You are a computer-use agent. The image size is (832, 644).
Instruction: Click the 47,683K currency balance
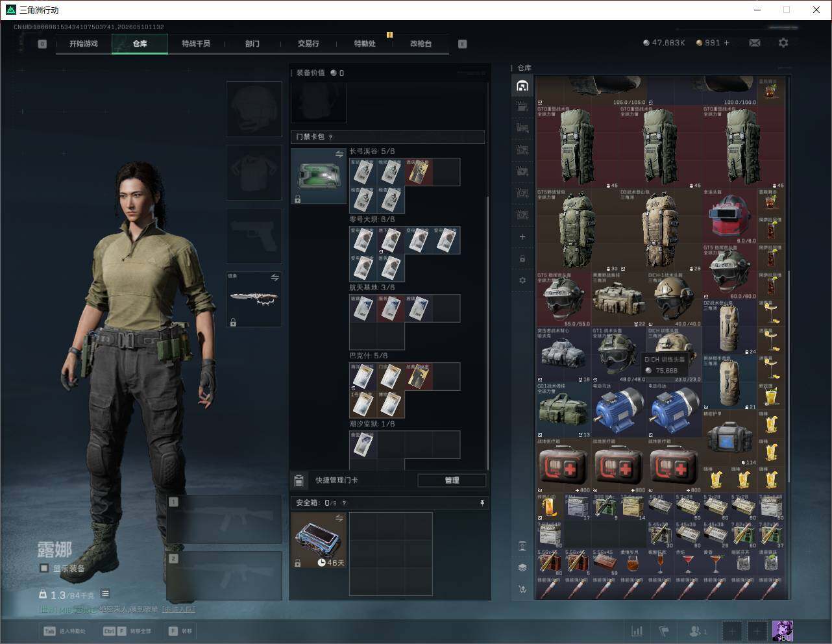664,43
